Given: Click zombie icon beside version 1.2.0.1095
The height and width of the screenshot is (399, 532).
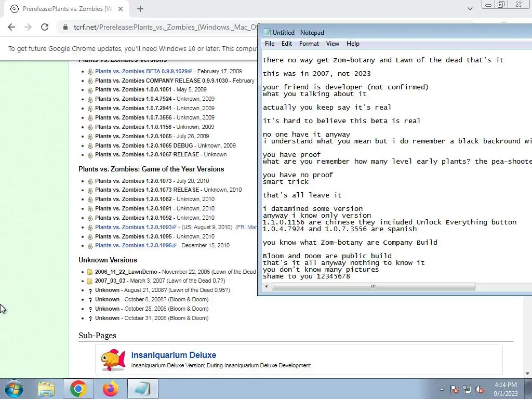Looking at the screenshot, I should tap(90, 237).
